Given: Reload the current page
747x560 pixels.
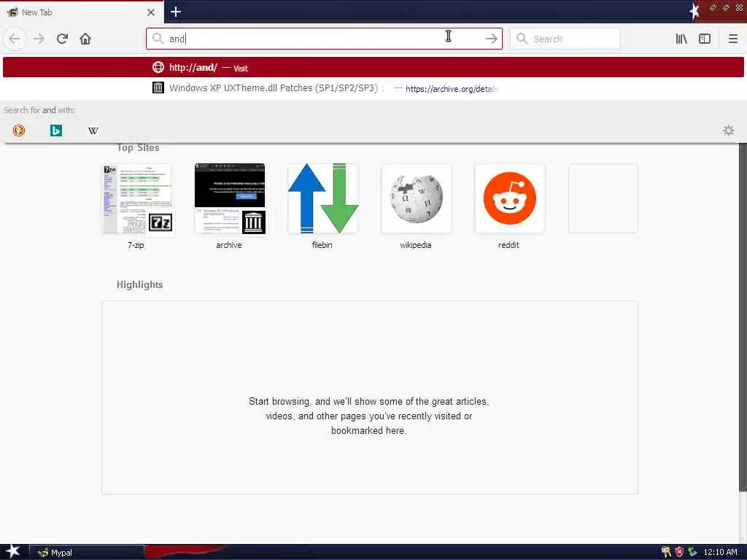Looking at the screenshot, I should [62, 39].
